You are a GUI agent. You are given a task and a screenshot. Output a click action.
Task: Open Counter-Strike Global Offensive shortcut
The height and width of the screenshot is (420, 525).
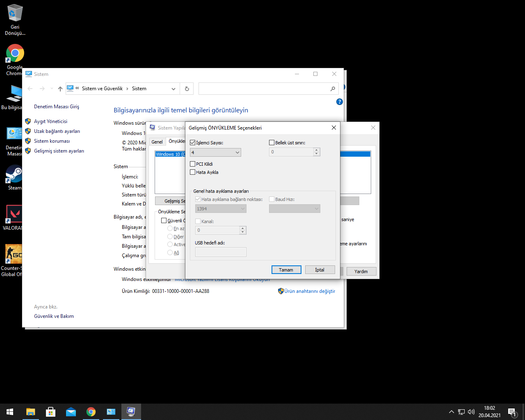point(12,260)
